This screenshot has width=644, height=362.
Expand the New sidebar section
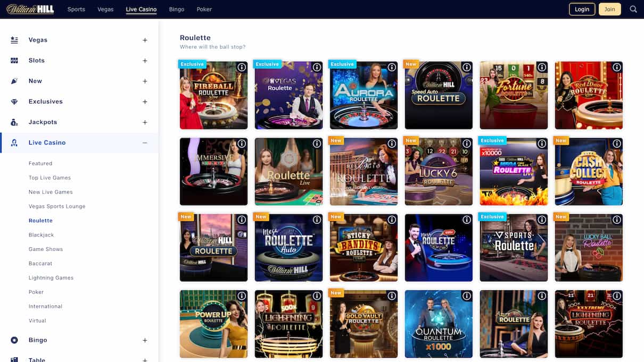point(145,81)
